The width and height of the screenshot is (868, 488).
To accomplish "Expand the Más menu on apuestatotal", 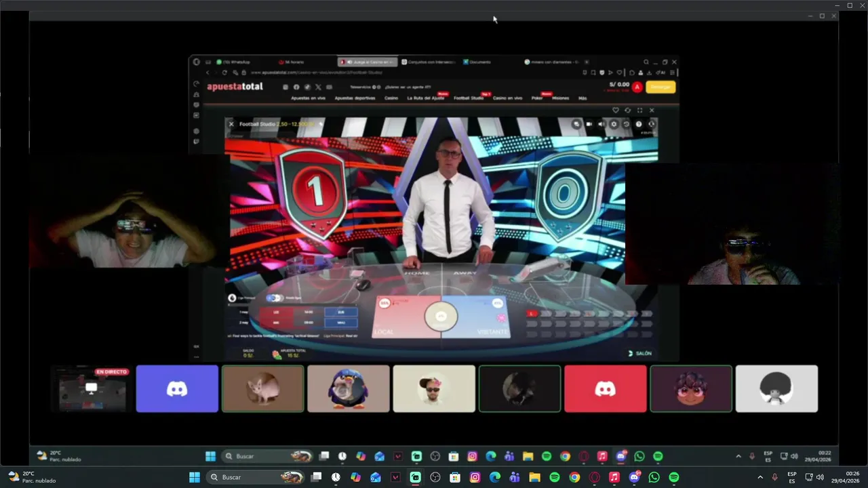I will pos(582,98).
